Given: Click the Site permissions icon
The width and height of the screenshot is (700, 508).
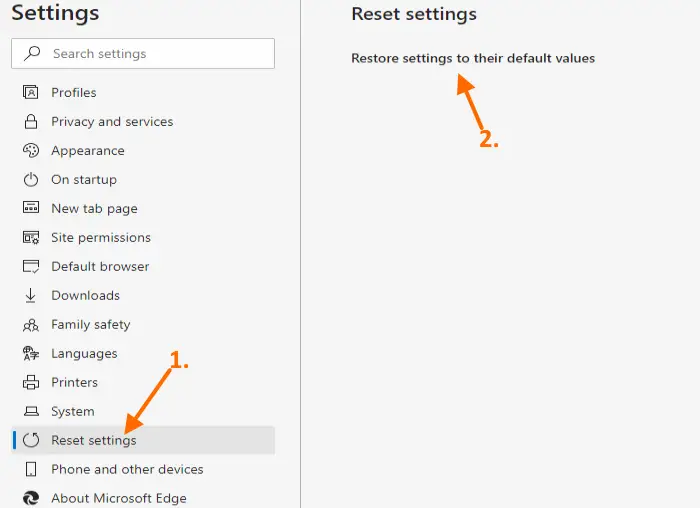Looking at the screenshot, I should point(31,238).
